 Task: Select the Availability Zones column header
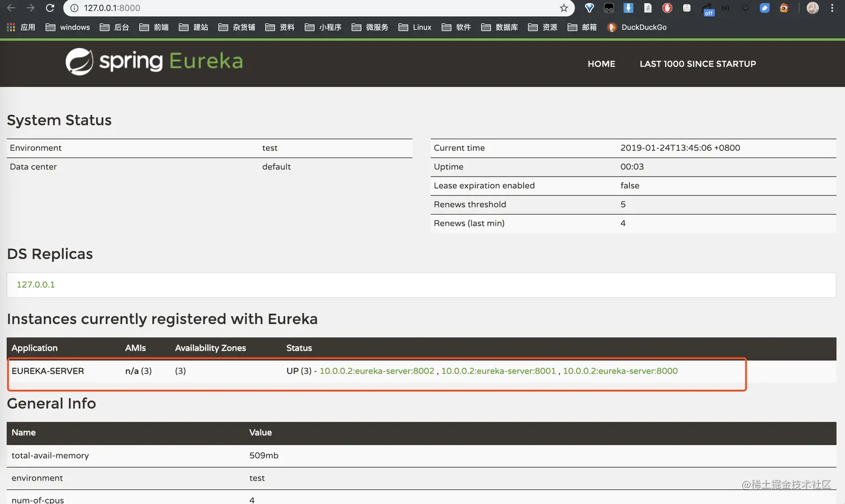(x=210, y=348)
